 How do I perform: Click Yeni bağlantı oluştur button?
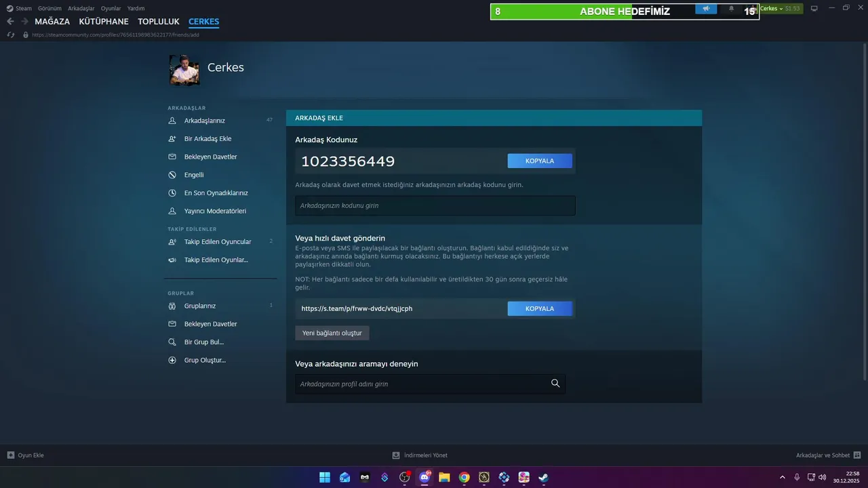click(x=332, y=333)
